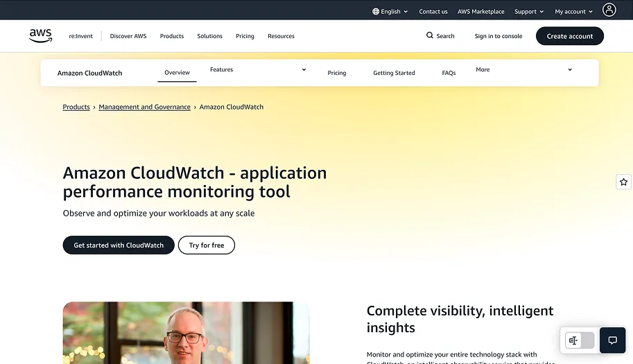
Task: Open the Products breadcrumb link
Action: pyautogui.click(x=76, y=107)
